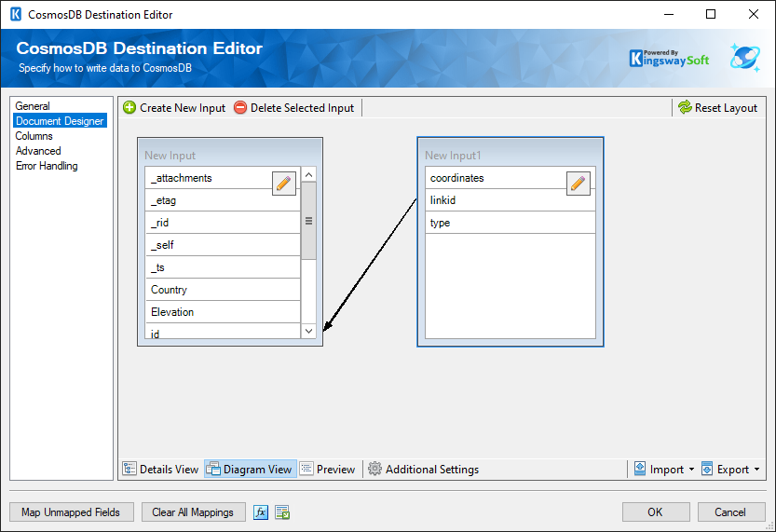Click the Clear All Mappings button

(x=193, y=512)
